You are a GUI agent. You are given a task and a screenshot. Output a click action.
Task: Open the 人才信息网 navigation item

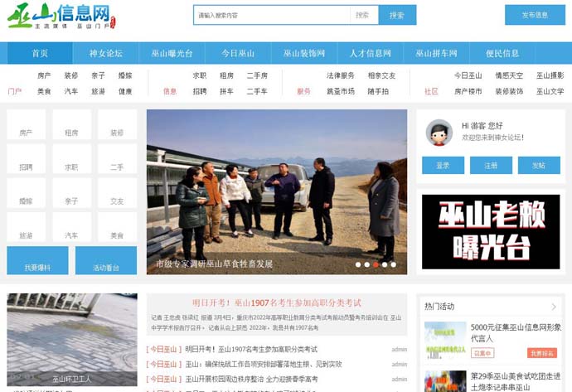(x=371, y=53)
